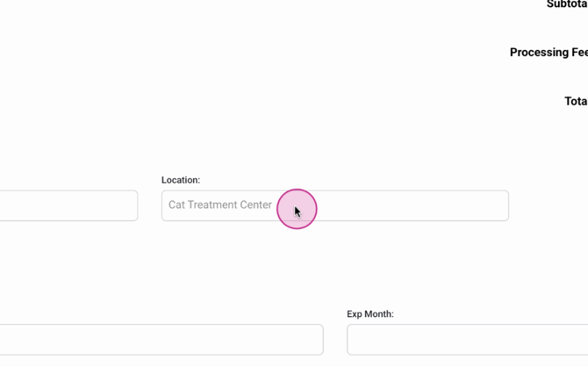Focus the Exp Month input field
This screenshot has width=588, height=367.
[x=467, y=339]
